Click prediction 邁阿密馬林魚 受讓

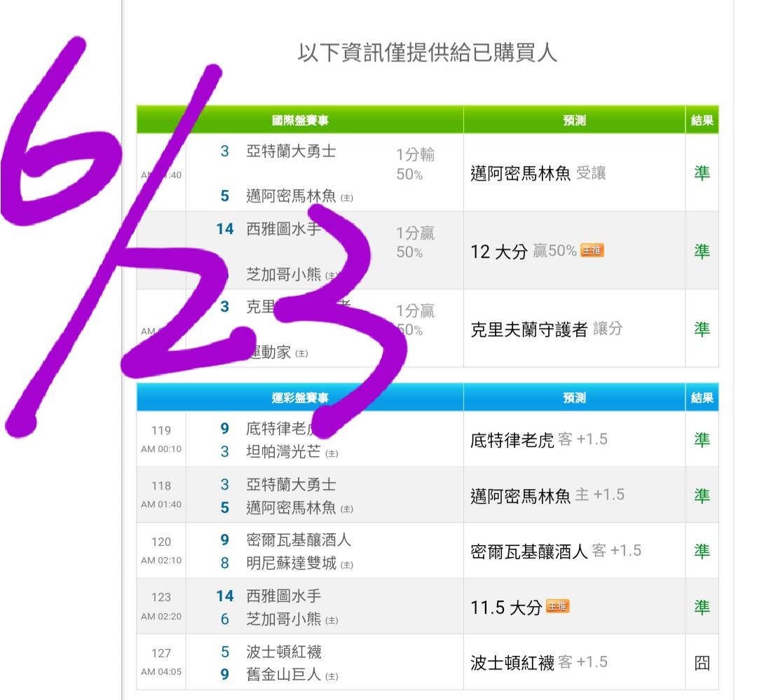(x=538, y=173)
